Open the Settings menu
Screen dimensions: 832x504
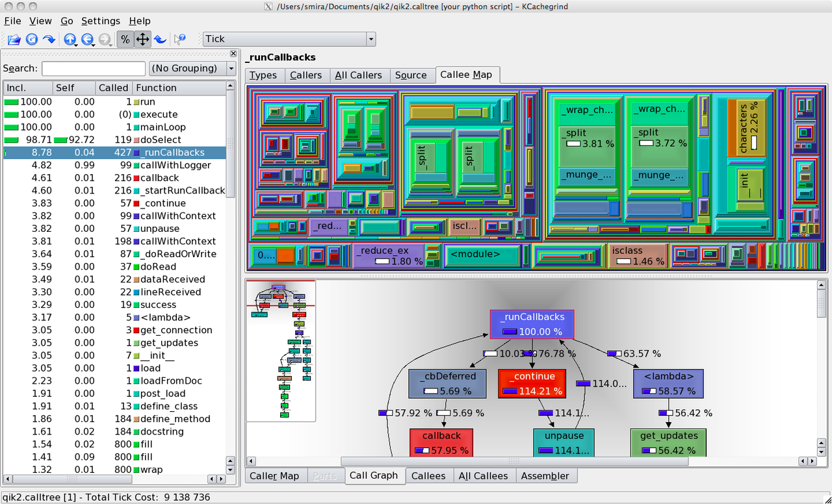(x=101, y=21)
